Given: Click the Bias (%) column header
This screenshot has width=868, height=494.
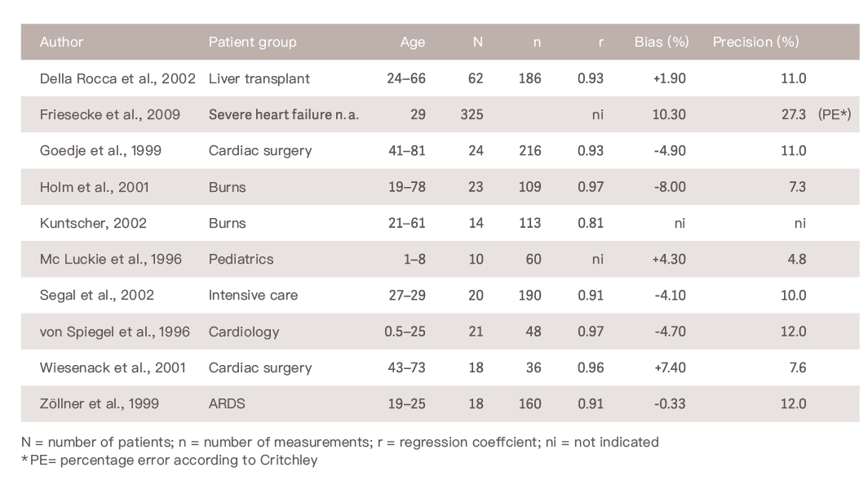Looking at the screenshot, I should click(663, 42).
